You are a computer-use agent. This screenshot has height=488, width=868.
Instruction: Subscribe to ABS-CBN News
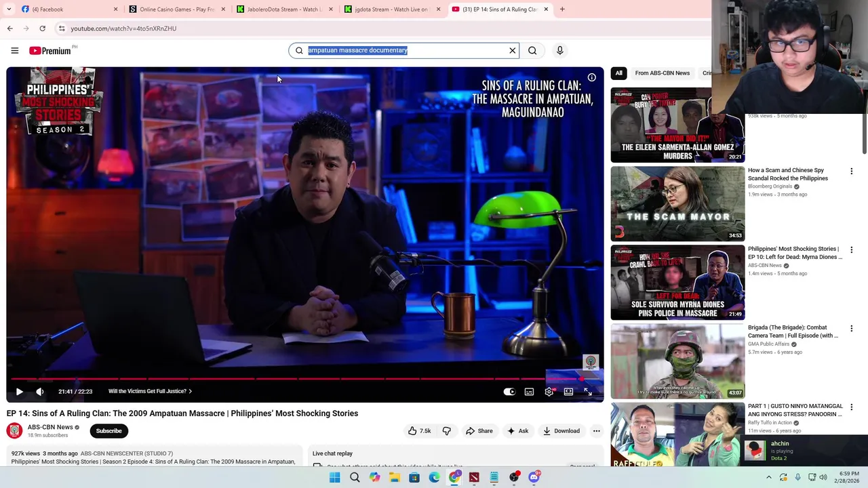coord(108,431)
